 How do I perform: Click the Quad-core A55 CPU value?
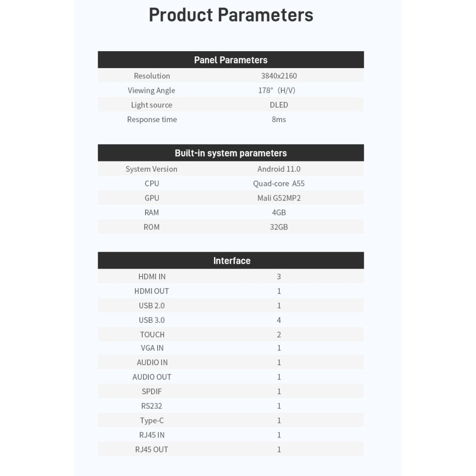pos(279,184)
